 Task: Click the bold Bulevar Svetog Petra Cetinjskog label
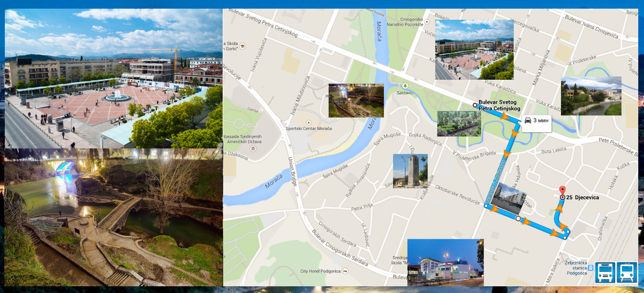[x=500, y=106]
